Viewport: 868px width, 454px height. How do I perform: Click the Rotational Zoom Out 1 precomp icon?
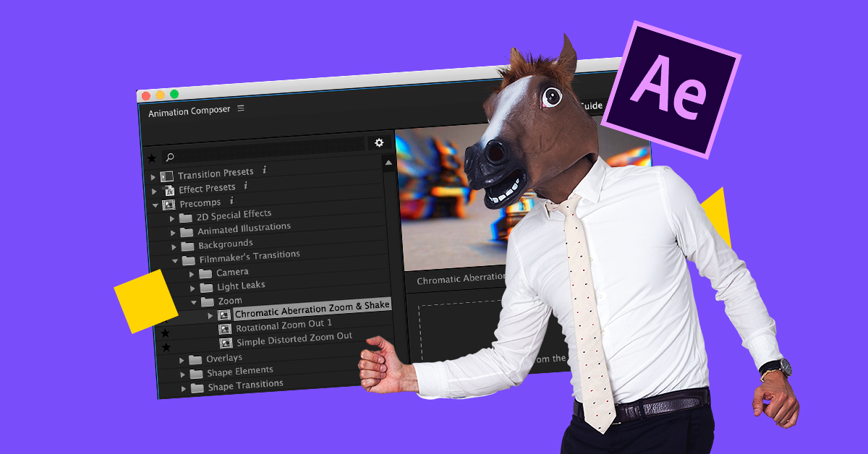(225, 329)
